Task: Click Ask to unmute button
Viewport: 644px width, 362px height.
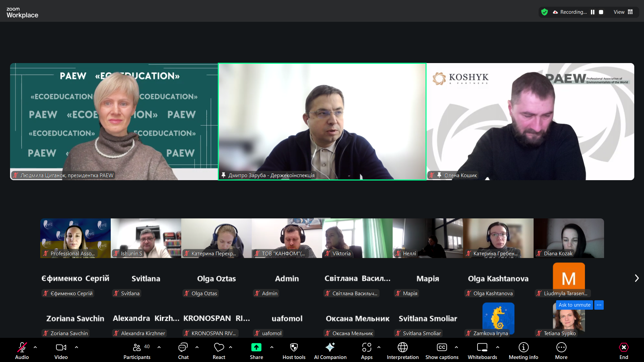Action: [x=574, y=305]
